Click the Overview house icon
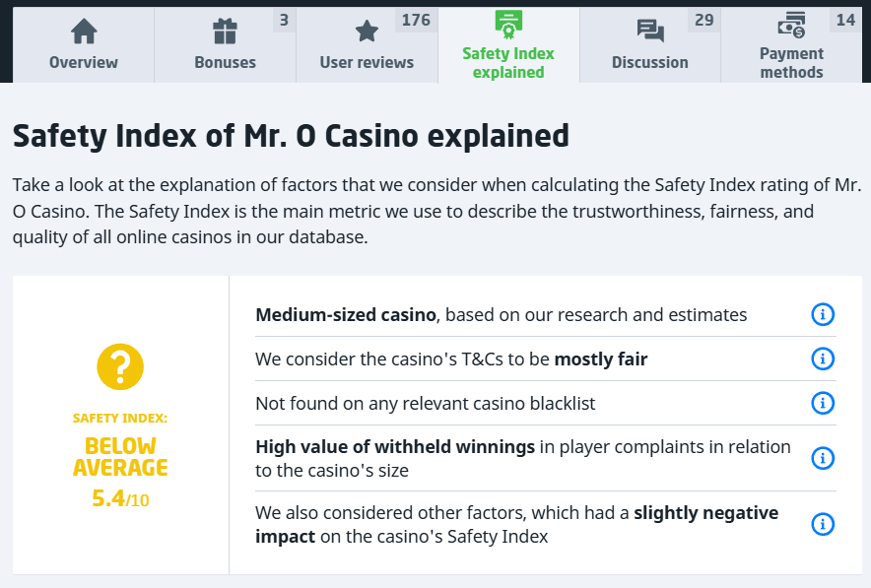The image size is (871, 588). (x=84, y=32)
